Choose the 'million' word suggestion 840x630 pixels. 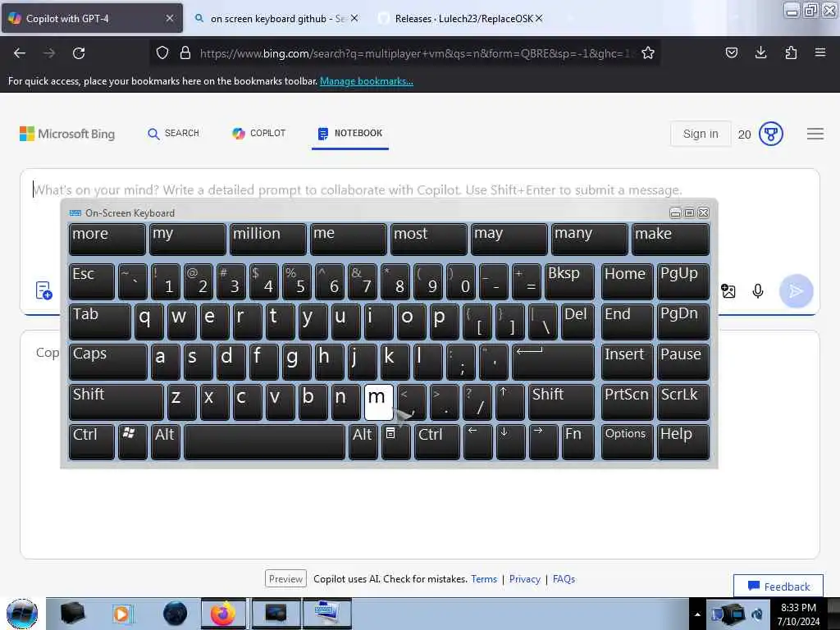tap(268, 239)
